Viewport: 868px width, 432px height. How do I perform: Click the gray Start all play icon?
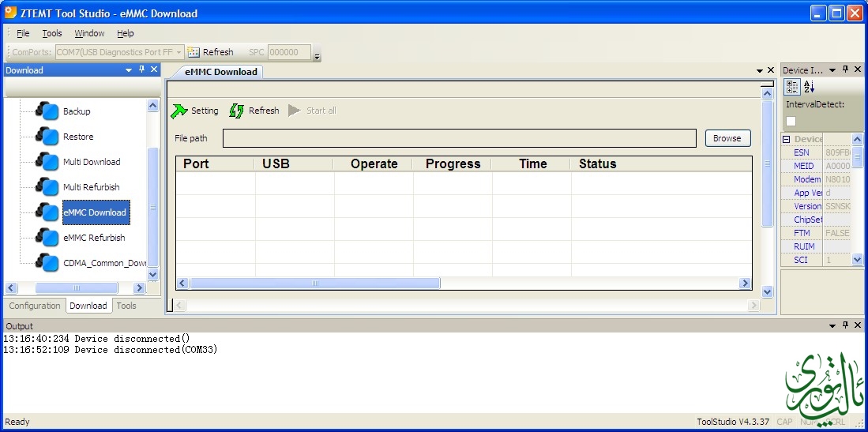[295, 111]
